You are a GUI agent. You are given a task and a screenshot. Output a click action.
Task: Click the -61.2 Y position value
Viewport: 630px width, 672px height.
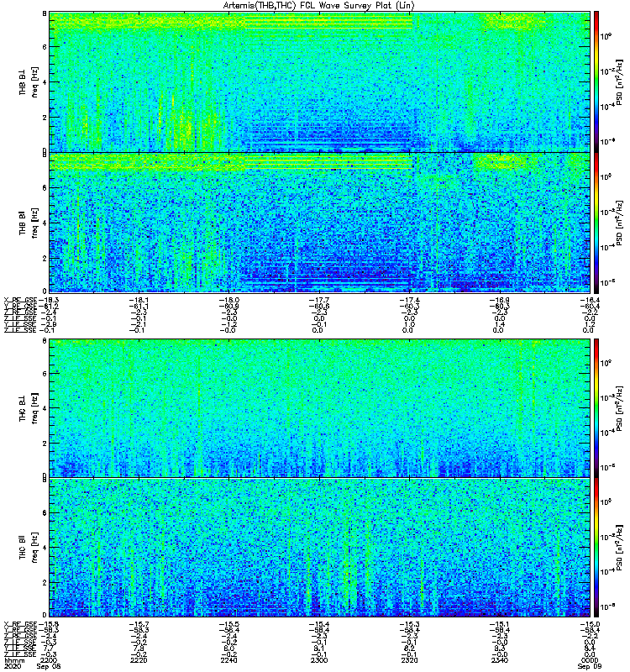[x=49, y=307]
